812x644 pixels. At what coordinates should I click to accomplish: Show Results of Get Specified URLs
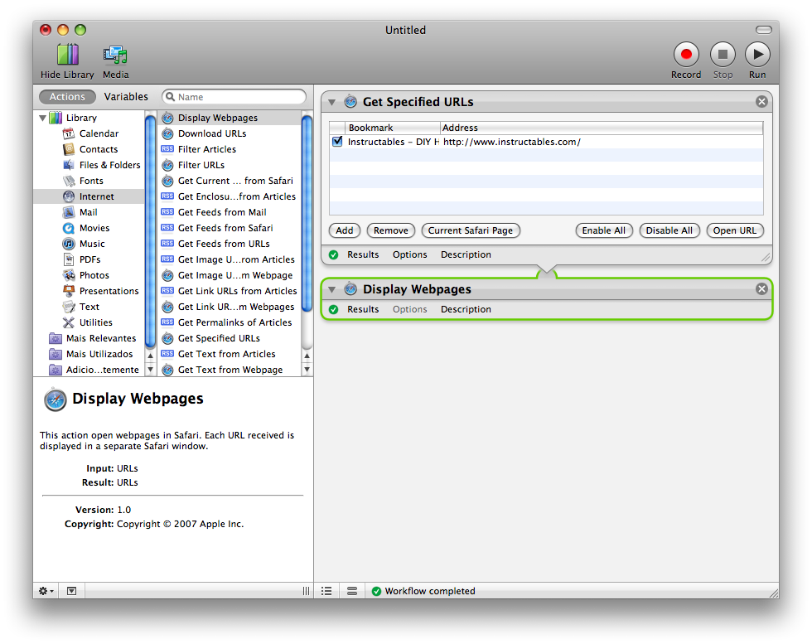363,255
